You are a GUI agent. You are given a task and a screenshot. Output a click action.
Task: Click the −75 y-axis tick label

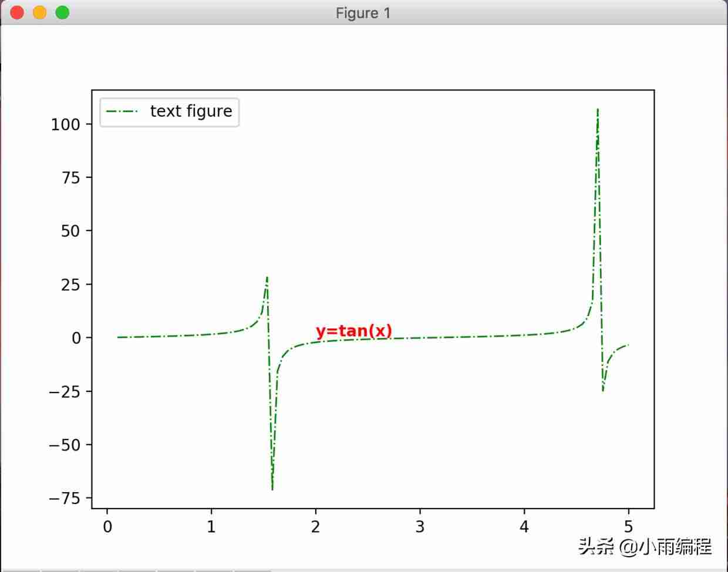(65, 498)
